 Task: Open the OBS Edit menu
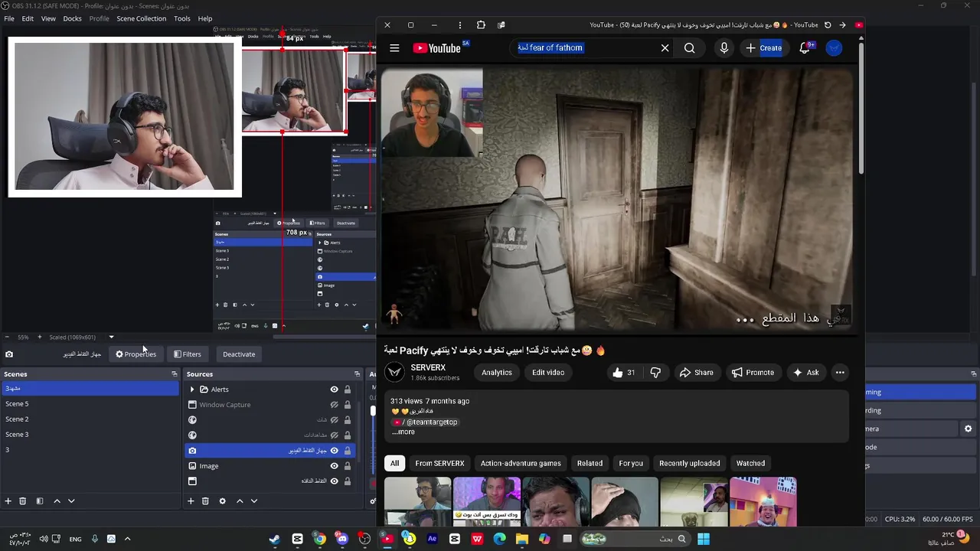pos(28,18)
